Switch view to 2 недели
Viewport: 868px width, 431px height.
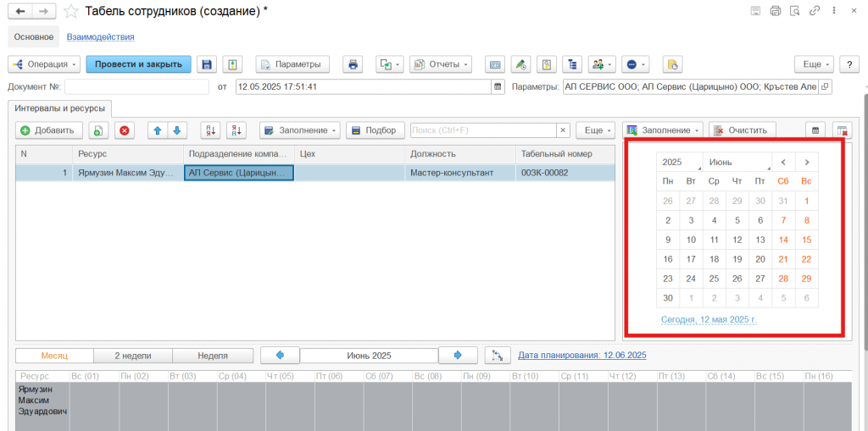point(132,356)
